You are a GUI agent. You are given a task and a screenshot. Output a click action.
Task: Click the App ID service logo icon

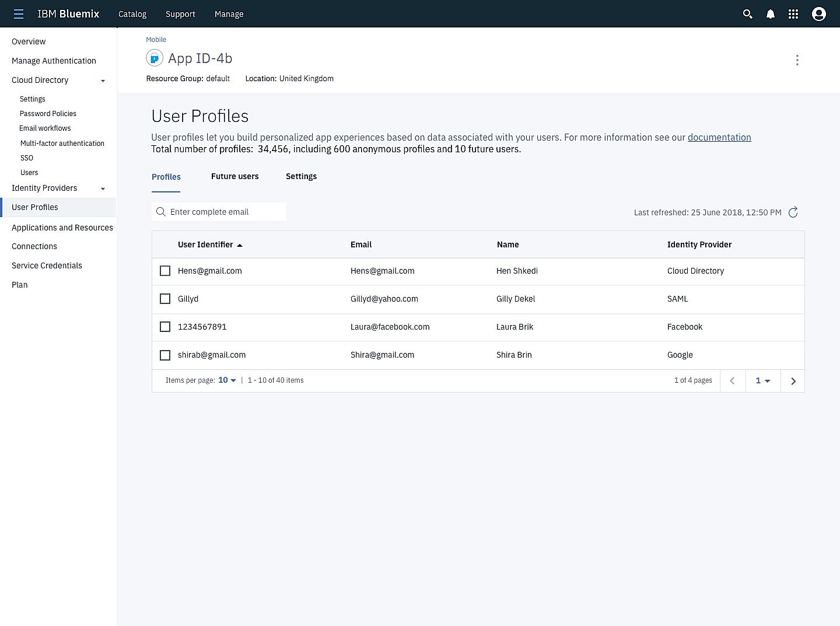point(155,58)
